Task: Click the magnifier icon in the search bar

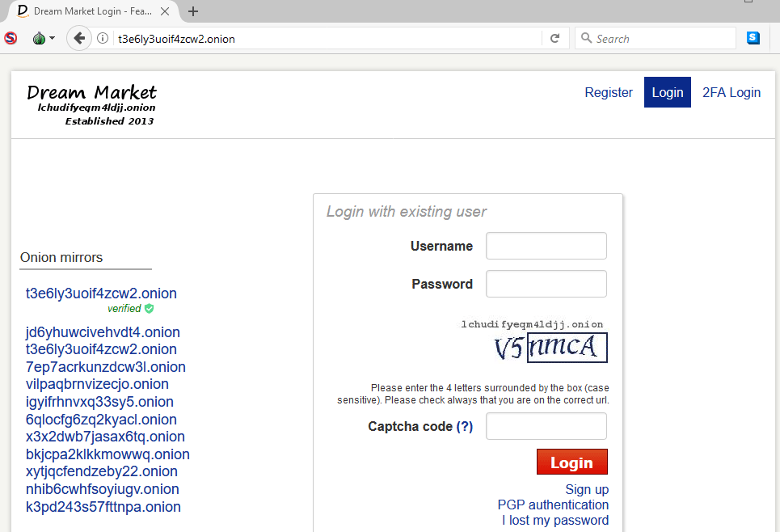Action: coord(587,38)
